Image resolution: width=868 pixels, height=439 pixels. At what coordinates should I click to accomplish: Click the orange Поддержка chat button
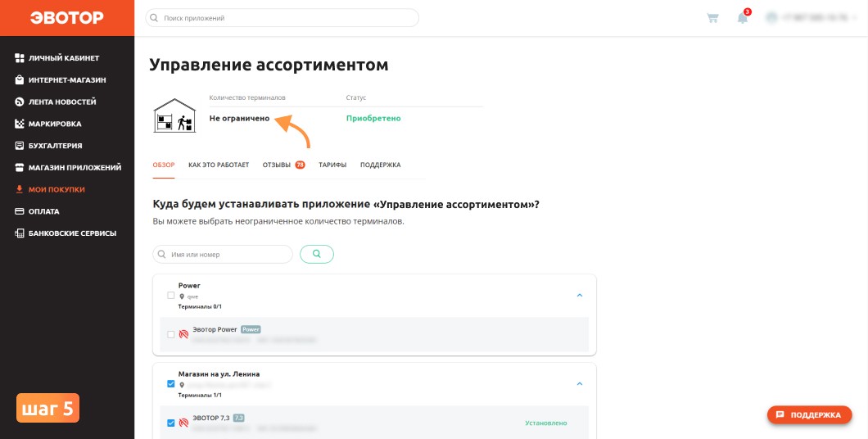[x=809, y=414]
